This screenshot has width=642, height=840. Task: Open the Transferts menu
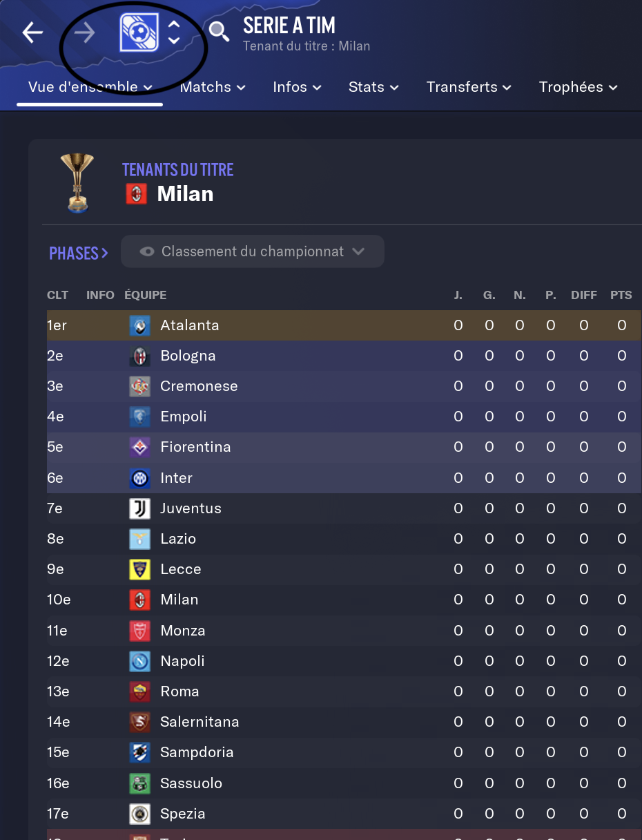(x=469, y=87)
